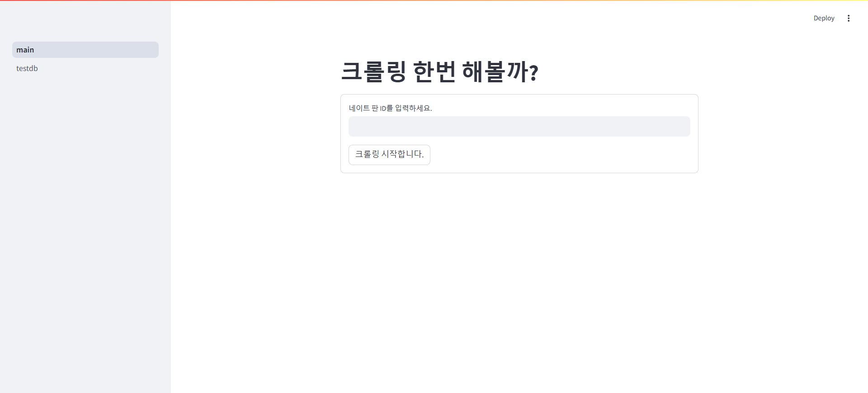The width and height of the screenshot is (868, 393).
Task: Click the word 크롤링 in the title
Action: (x=373, y=71)
